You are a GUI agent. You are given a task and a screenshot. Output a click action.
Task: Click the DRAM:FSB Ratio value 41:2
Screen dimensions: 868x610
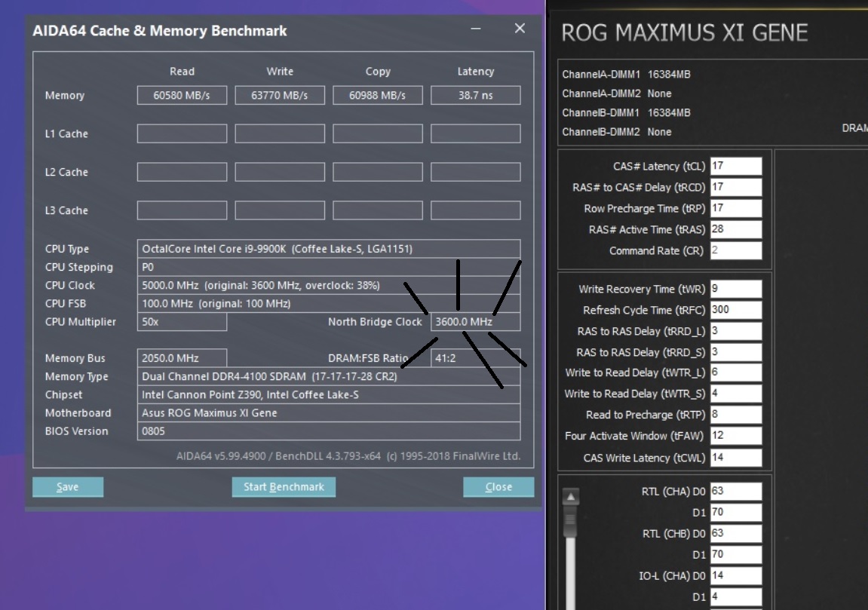coord(476,358)
